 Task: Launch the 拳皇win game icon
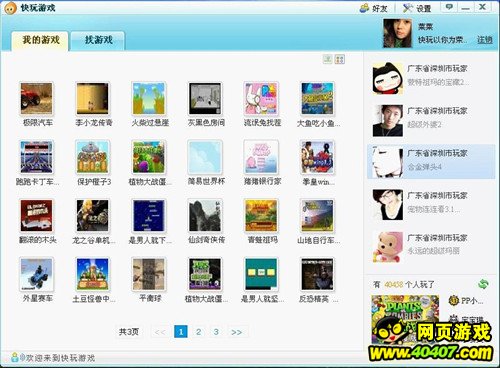pyautogui.click(x=317, y=157)
